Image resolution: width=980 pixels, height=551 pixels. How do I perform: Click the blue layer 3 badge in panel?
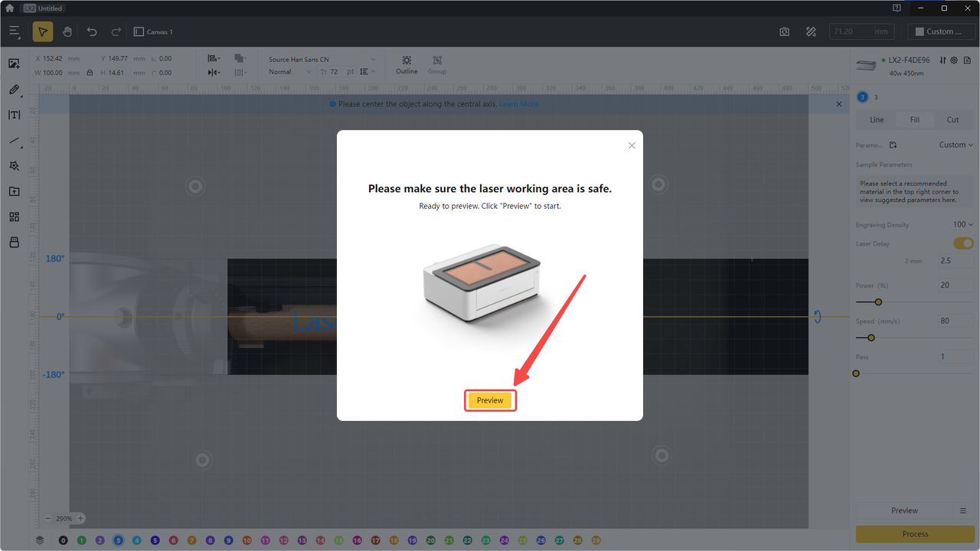pos(862,97)
